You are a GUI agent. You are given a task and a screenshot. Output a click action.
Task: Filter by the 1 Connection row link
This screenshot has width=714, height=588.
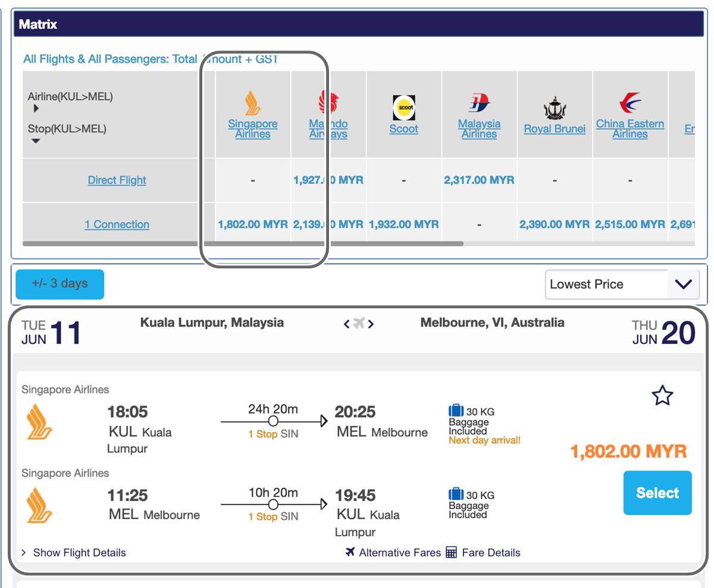coord(117,224)
